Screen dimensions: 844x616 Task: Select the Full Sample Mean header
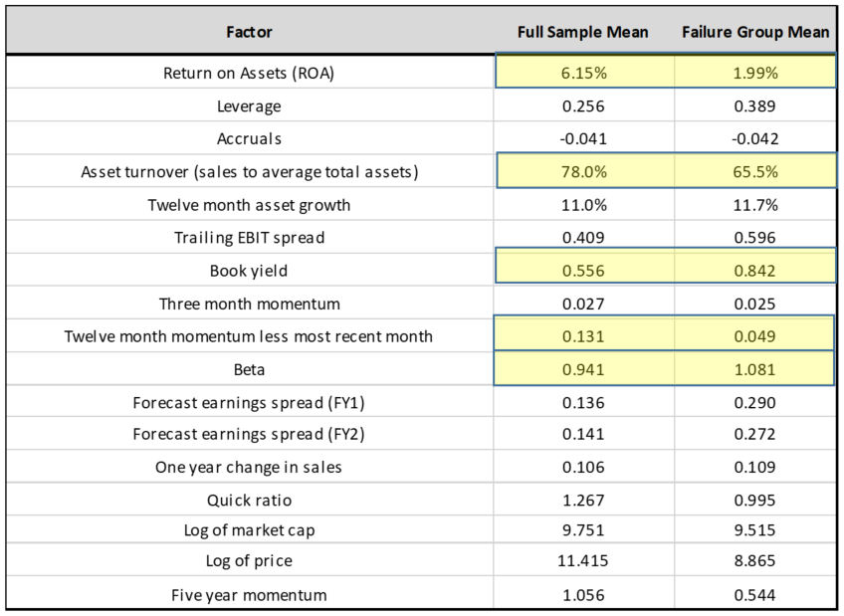click(583, 32)
